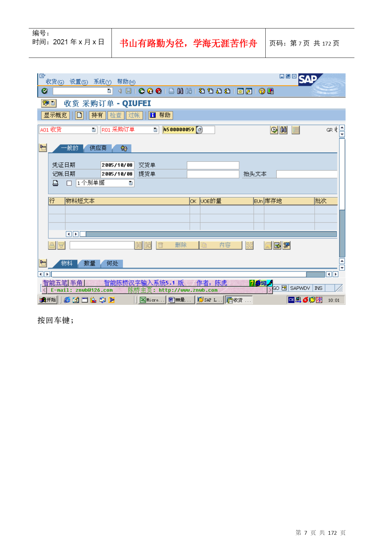The height and width of the screenshot is (555, 392).
Task: Open the command field dropdown
Action: tap(109, 91)
